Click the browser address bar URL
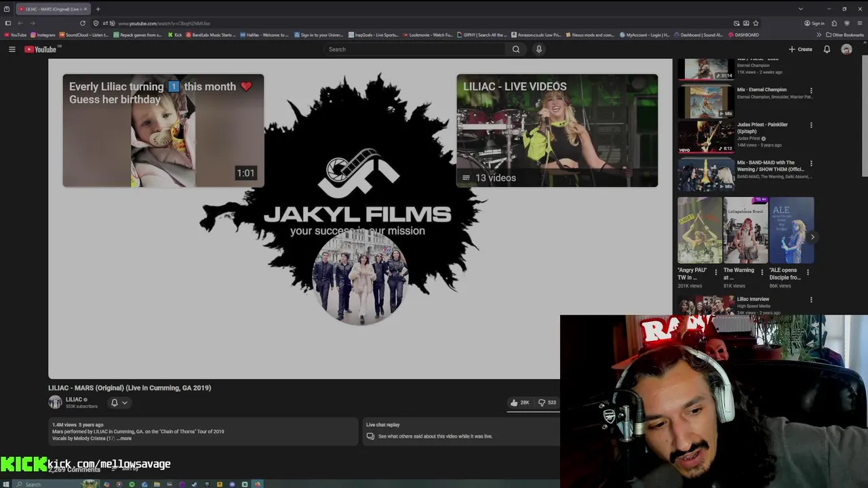Screen dimensions: 868x488 [x=164, y=23]
